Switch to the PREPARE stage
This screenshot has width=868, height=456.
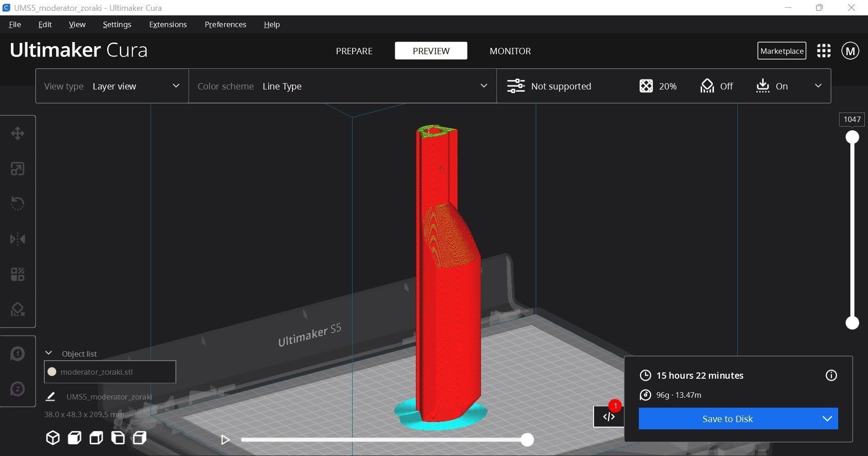point(354,51)
